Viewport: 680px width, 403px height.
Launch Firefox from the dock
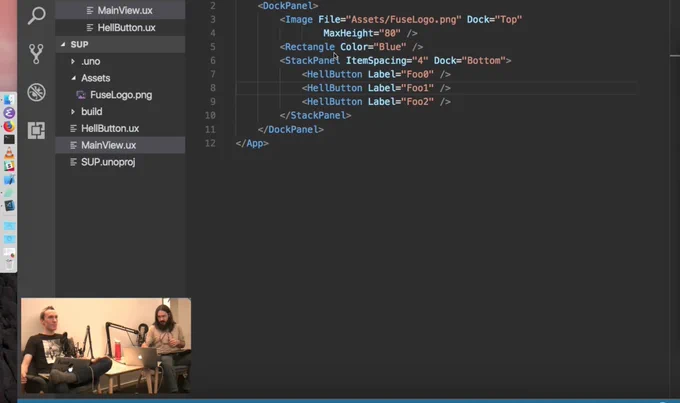coord(9,126)
